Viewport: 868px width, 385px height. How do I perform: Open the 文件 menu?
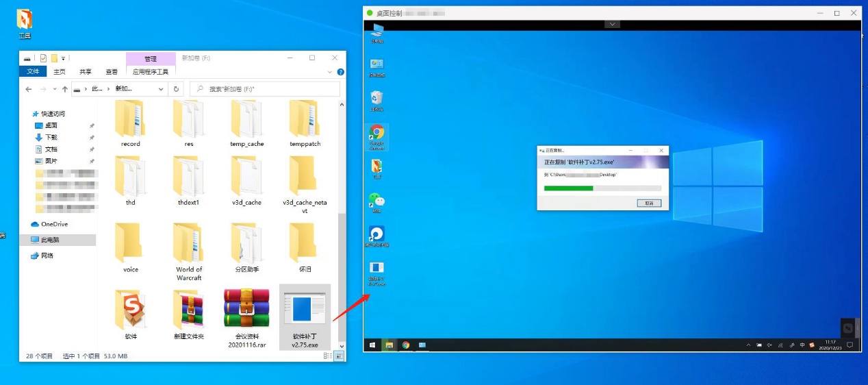(x=33, y=71)
